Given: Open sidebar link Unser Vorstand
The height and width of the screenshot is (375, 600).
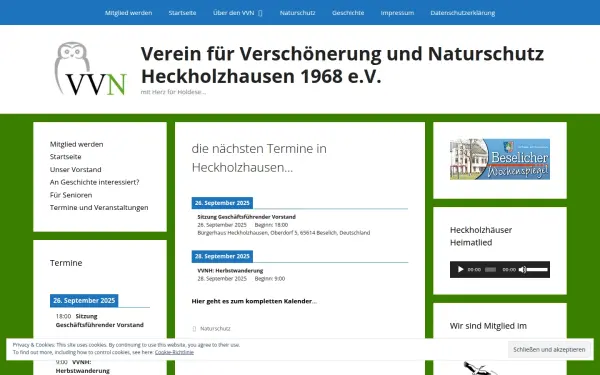Looking at the screenshot, I should [x=76, y=169].
